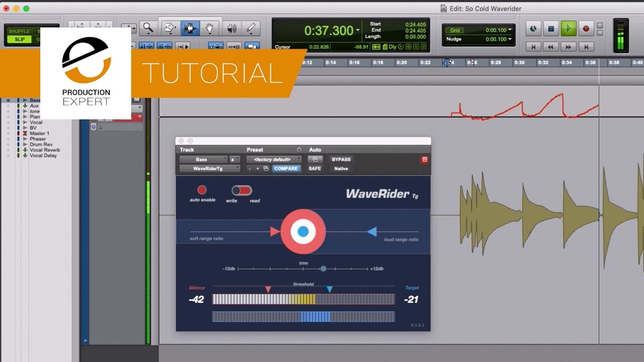
Task: Select SLIP edit mode
Action: tap(19, 39)
